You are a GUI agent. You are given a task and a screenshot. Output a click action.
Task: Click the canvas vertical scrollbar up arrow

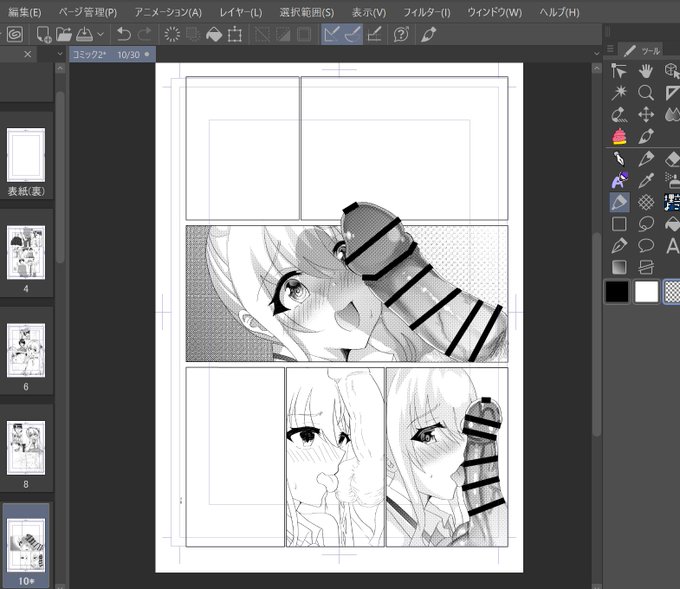coord(597,69)
